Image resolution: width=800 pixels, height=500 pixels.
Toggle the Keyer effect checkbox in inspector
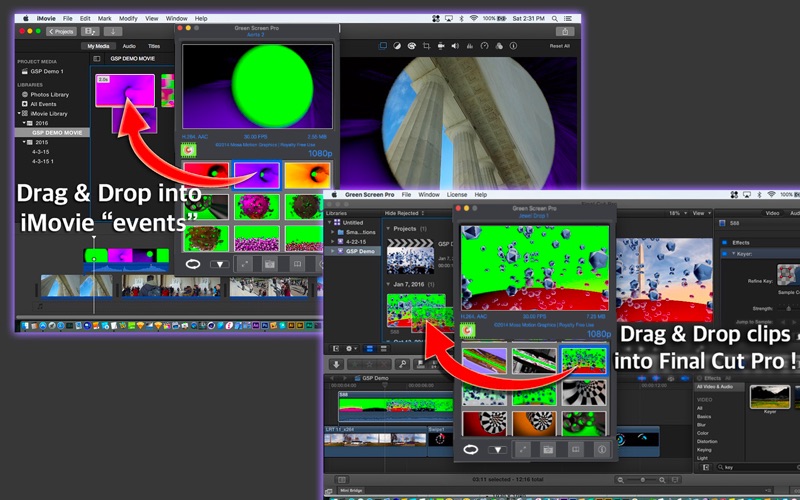pos(723,254)
